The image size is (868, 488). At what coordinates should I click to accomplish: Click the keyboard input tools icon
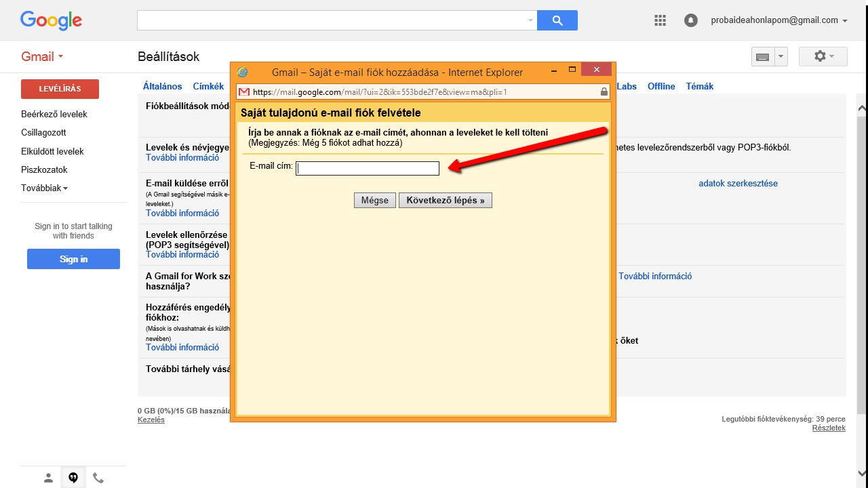pos(763,57)
